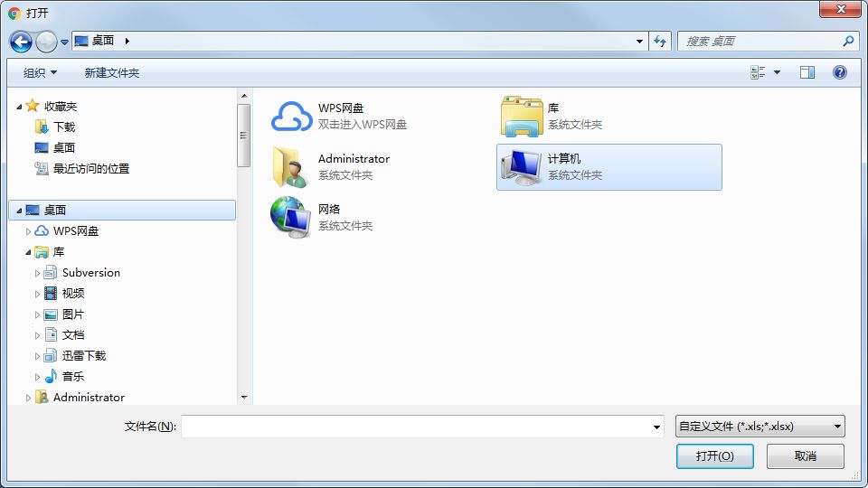The image size is (868, 488).
Task: Select the Administrator user folder icon
Action: pos(290,167)
